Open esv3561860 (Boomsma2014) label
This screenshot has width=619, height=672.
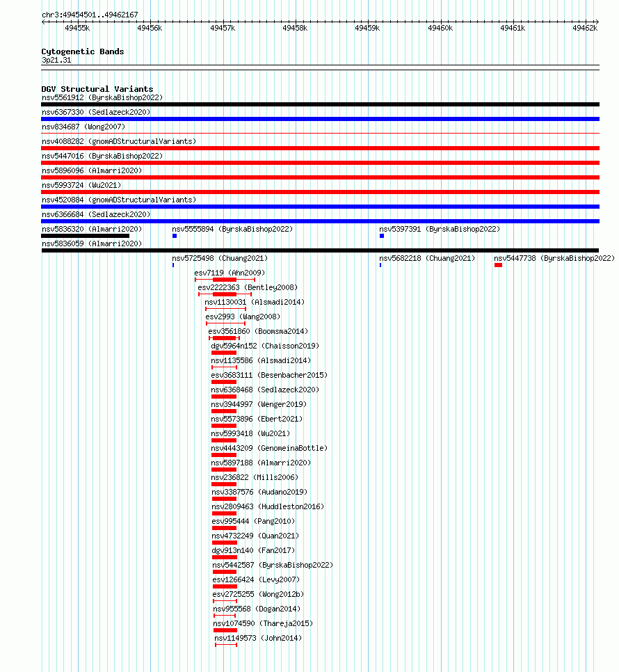click(258, 331)
